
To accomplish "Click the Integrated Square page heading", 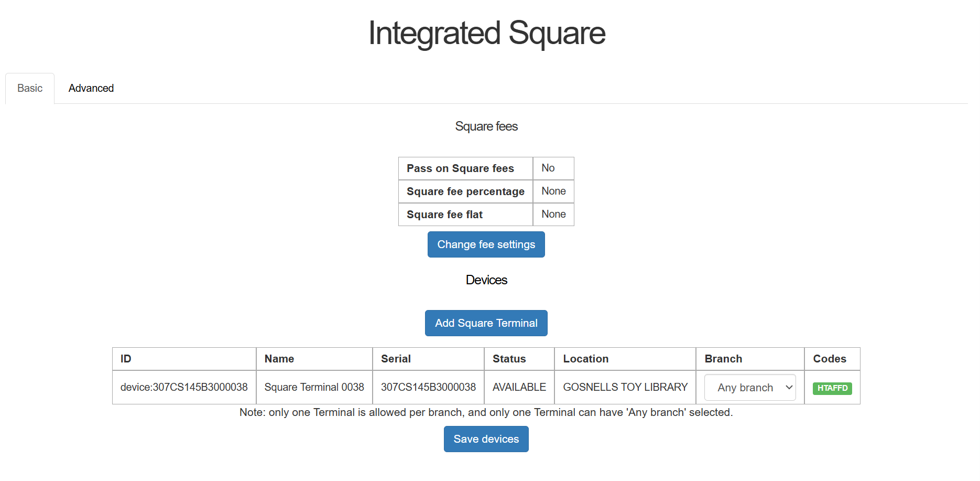I will (486, 33).
